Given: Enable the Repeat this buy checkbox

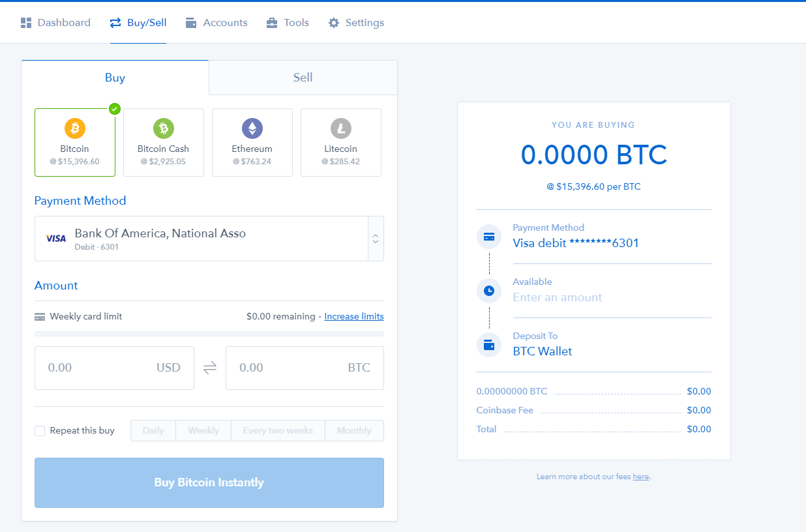Looking at the screenshot, I should pos(40,431).
